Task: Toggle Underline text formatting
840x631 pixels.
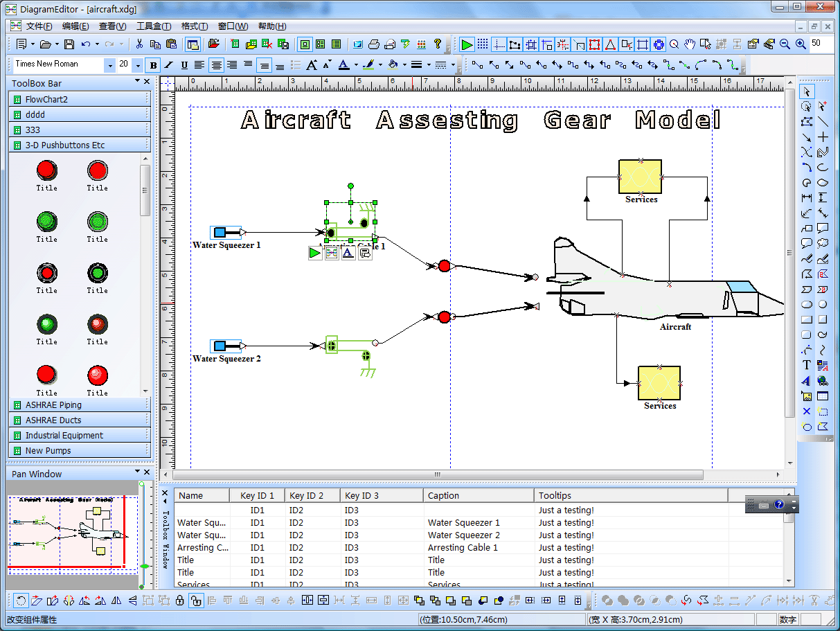Action: click(184, 65)
